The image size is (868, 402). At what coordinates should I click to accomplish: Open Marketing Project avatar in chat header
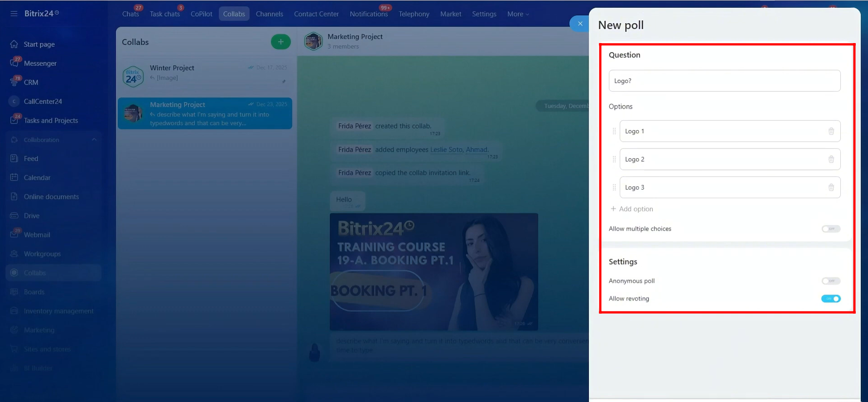pyautogui.click(x=313, y=41)
